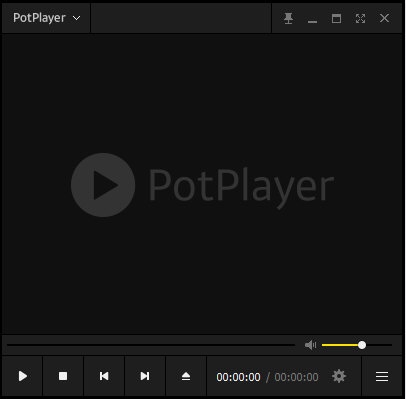Skip to the previous track
This screenshot has height=399, width=406.
(x=104, y=376)
